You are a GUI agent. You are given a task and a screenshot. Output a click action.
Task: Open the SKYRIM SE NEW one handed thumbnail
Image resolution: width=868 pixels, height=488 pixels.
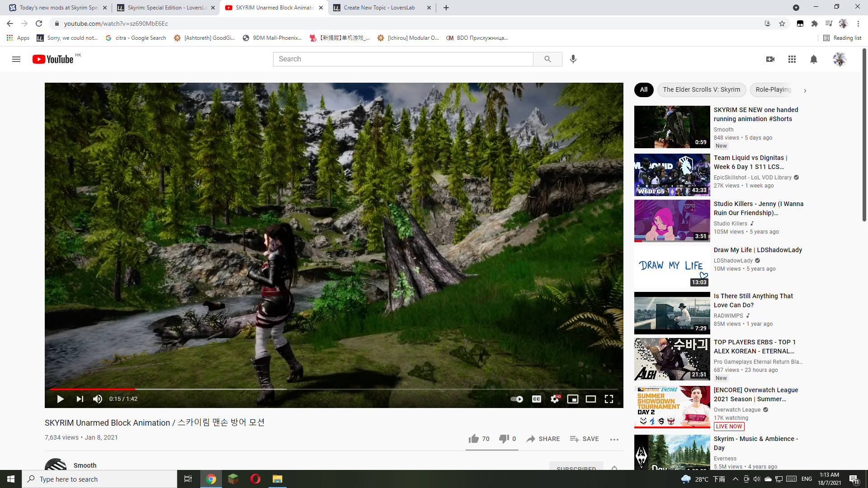(672, 127)
